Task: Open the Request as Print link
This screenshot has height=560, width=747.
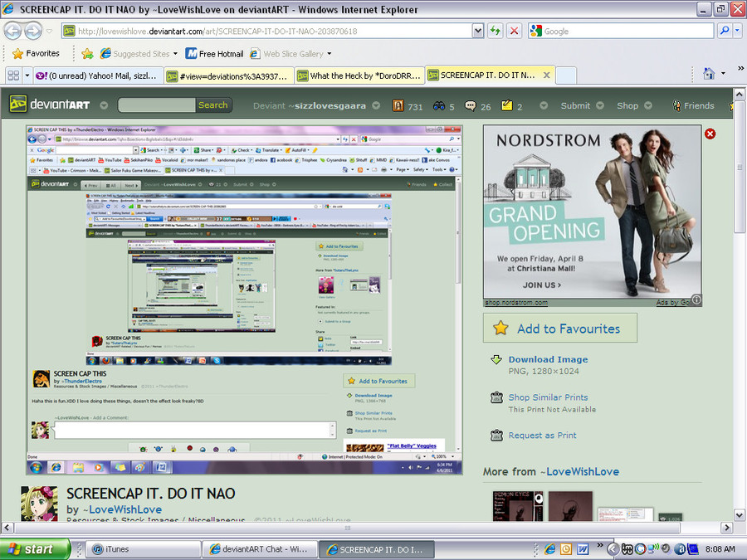Action: [542, 435]
